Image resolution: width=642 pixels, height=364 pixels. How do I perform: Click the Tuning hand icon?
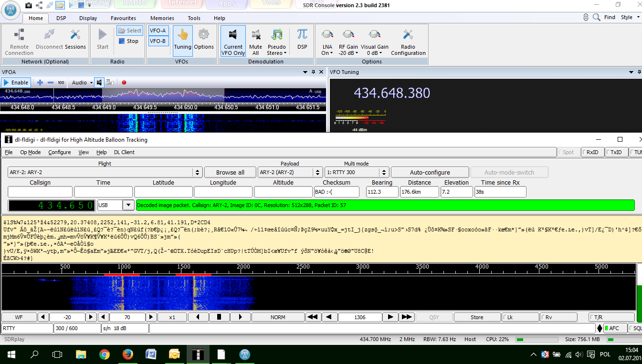click(182, 35)
